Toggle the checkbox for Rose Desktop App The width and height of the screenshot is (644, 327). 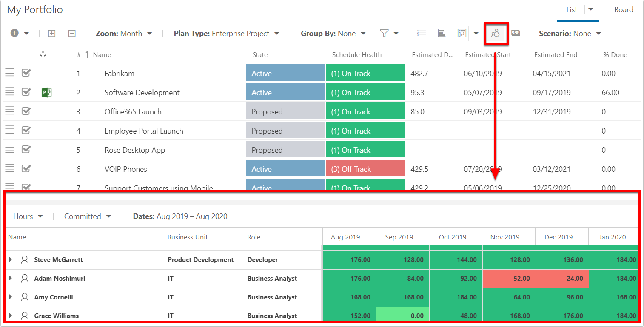click(26, 149)
